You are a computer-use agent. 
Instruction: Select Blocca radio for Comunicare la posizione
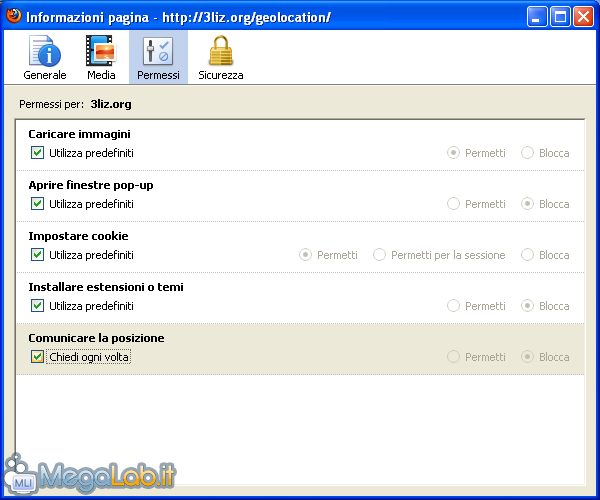[x=527, y=357]
